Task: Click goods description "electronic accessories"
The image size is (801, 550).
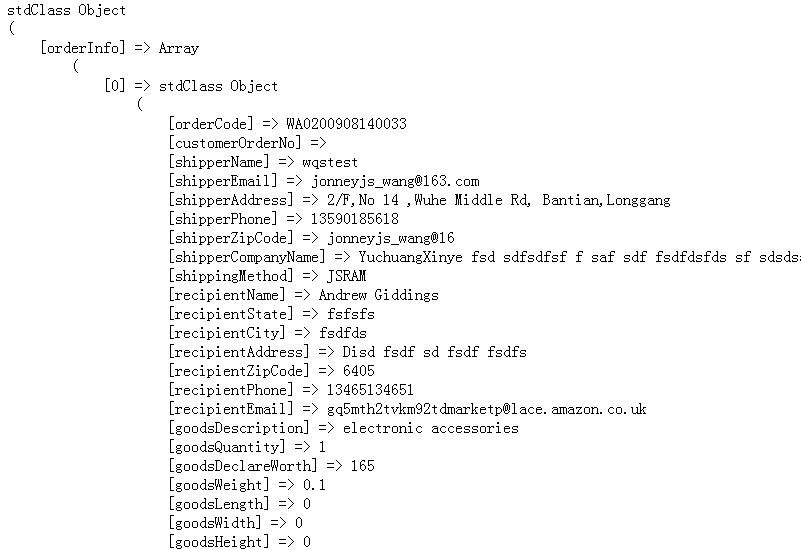Action: 430,428
